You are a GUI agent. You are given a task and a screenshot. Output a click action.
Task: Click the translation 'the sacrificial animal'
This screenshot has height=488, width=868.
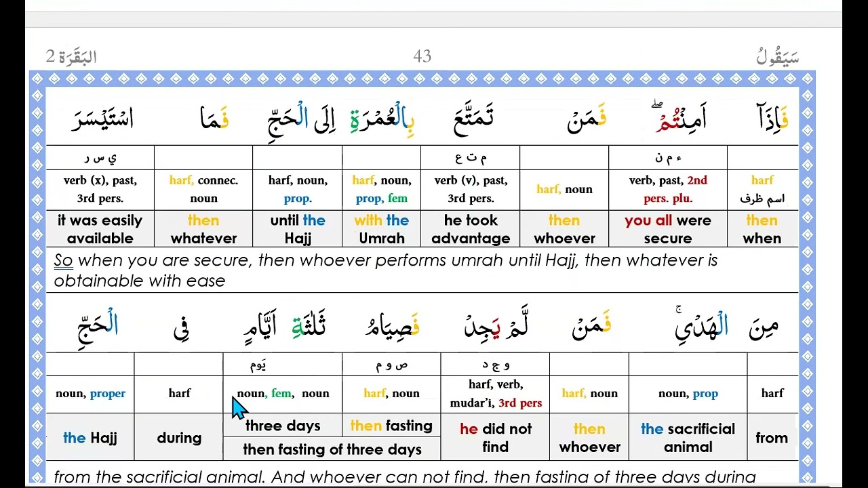point(688,438)
